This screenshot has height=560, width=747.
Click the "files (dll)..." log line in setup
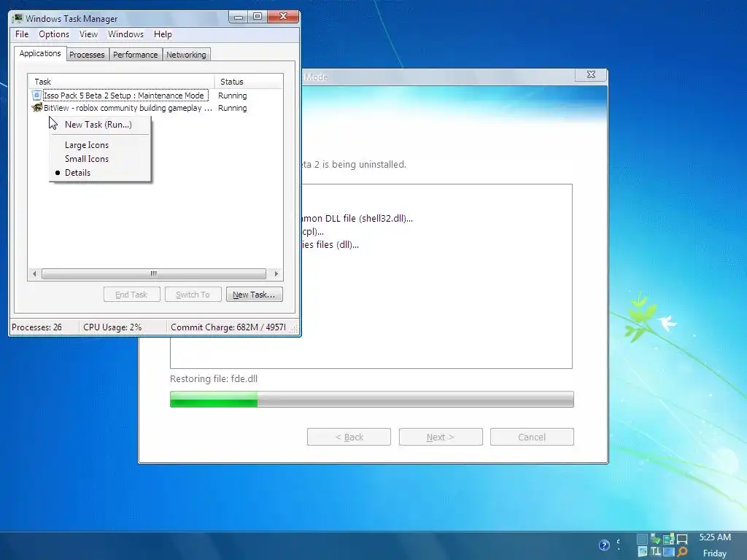pyautogui.click(x=330, y=245)
